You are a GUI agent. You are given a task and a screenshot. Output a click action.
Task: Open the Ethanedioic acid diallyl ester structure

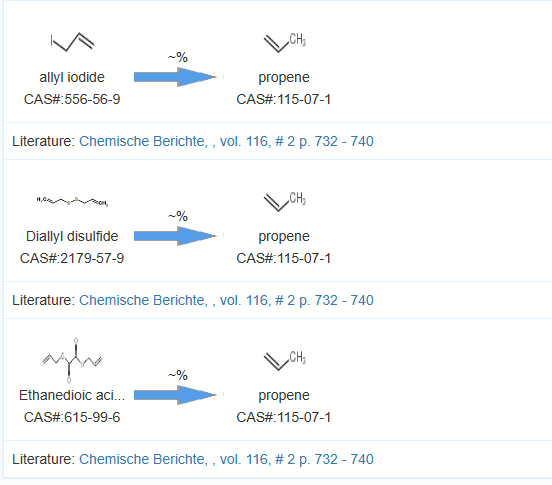(72, 360)
